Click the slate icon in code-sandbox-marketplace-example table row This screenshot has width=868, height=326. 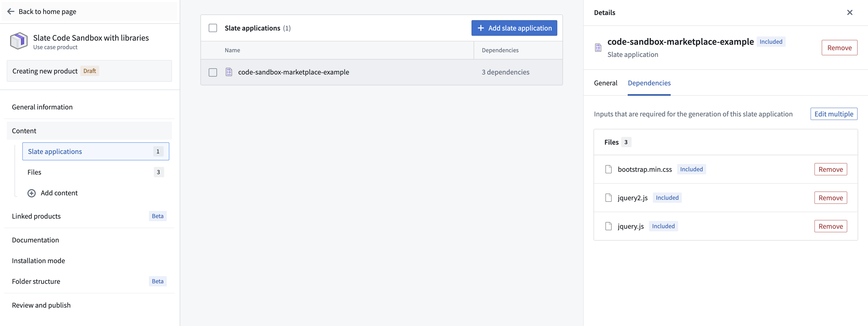tap(229, 72)
